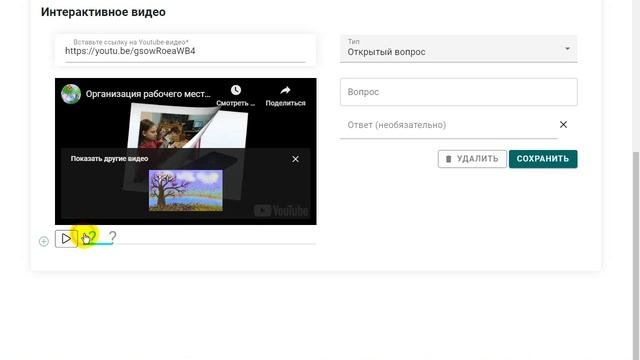Focus the Ответ (необязательно) field

tap(448, 125)
